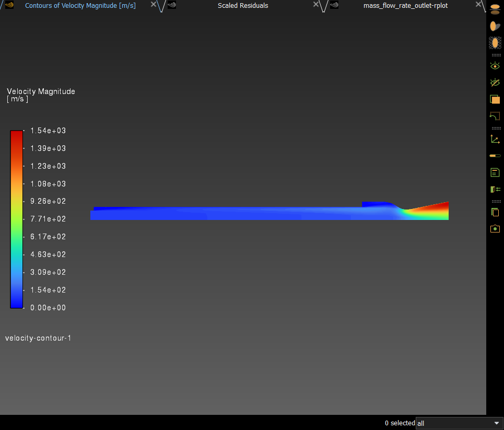Viewport: 504px width, 430px height.
Task: Click the headlight lighting icon
Action: 495,26
